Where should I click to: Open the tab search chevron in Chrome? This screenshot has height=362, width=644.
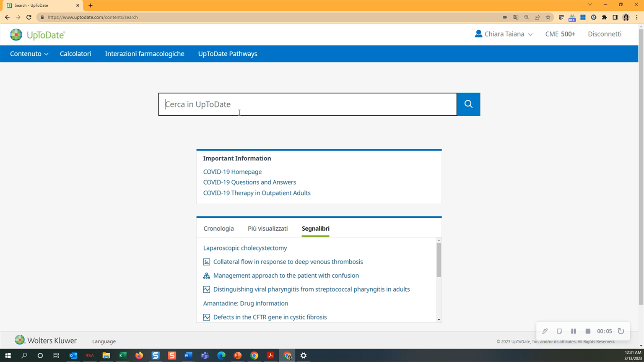590,5
